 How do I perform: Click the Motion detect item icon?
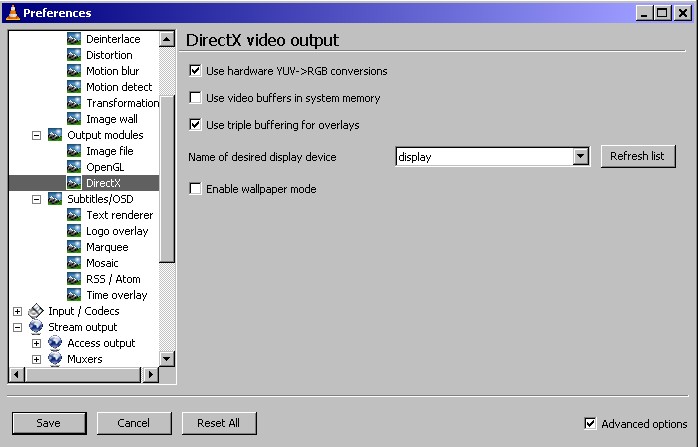pyautogui.click(x=74, y=87)
